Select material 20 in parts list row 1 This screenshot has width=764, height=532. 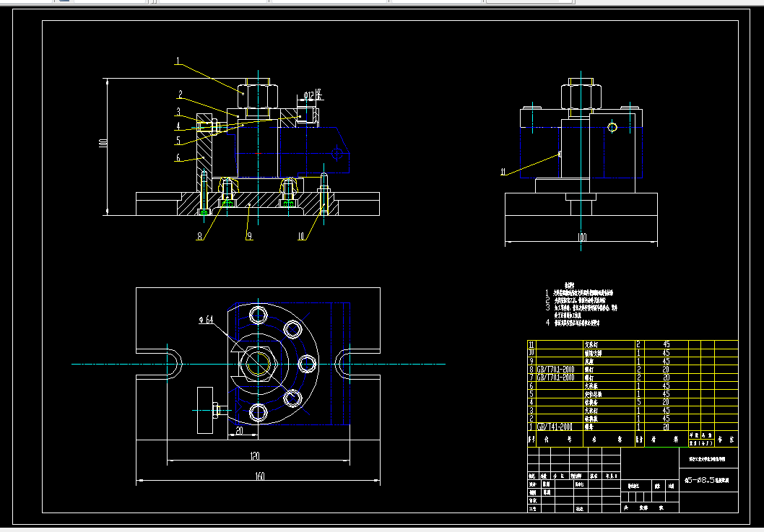pyautogui.click(x=666, y=427)
